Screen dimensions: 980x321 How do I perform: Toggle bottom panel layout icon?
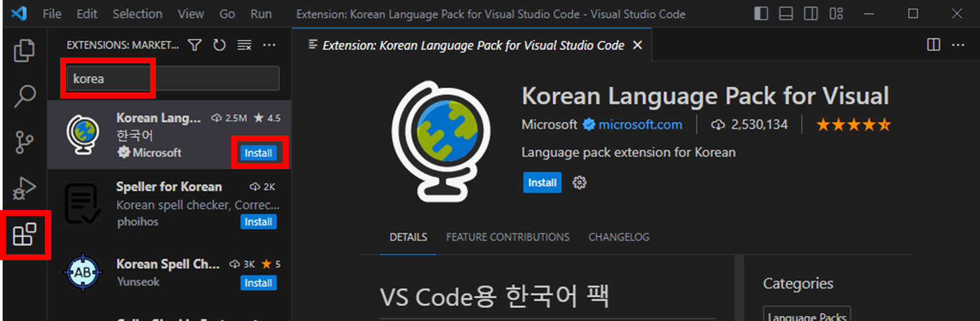[786, 14]
